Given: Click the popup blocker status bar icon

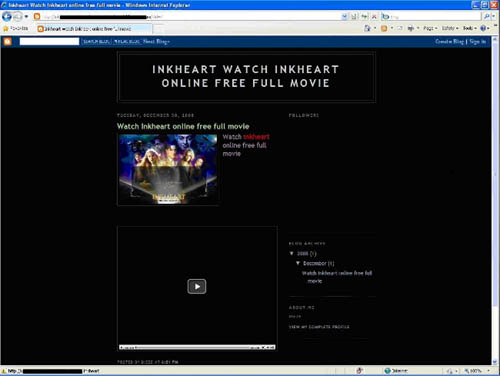Looking at the screenshot, I should pos(360,371).
